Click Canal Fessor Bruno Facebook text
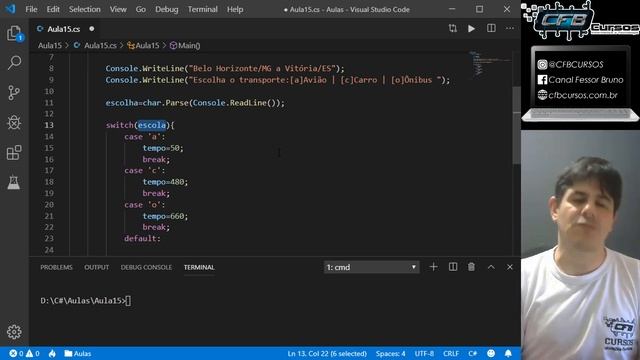 pos(586,80)
